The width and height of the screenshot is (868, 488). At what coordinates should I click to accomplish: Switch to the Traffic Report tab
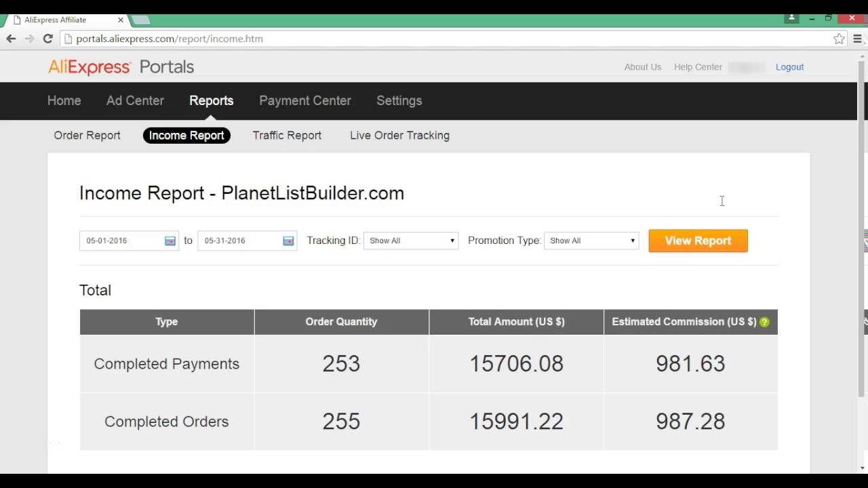287,136
